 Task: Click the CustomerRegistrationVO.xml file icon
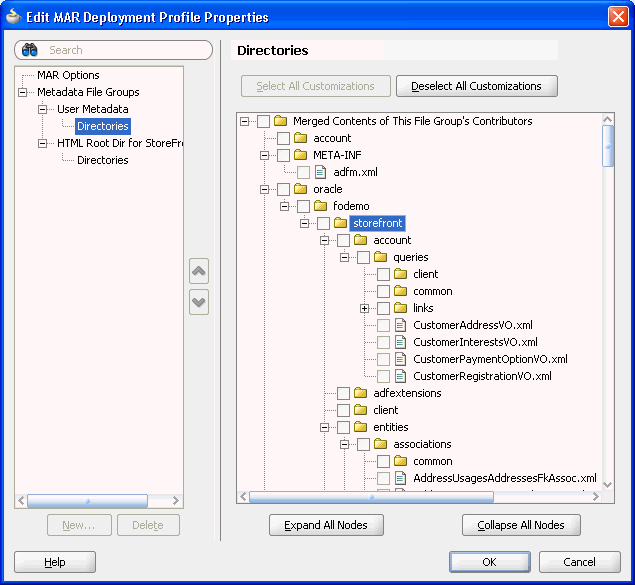(x=401, y=376)
